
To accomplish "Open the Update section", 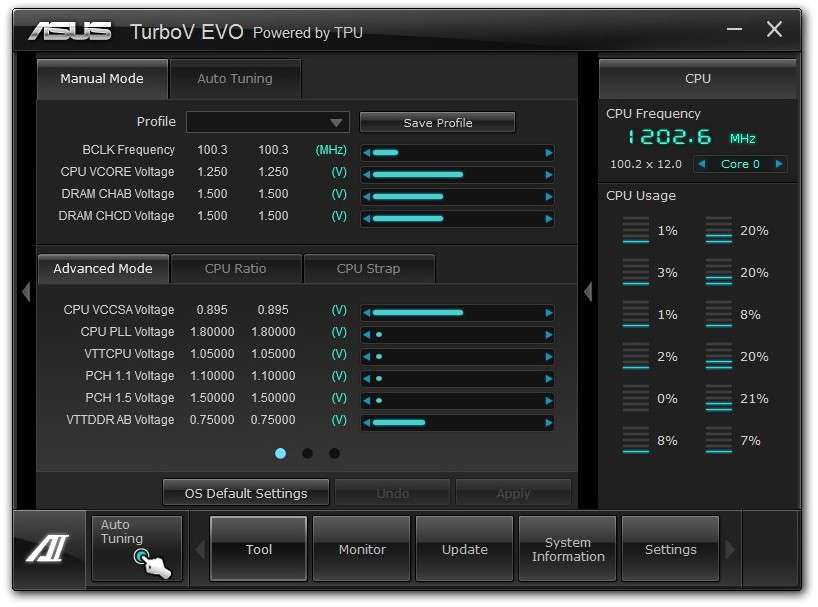I will click(x=464, y=549).
